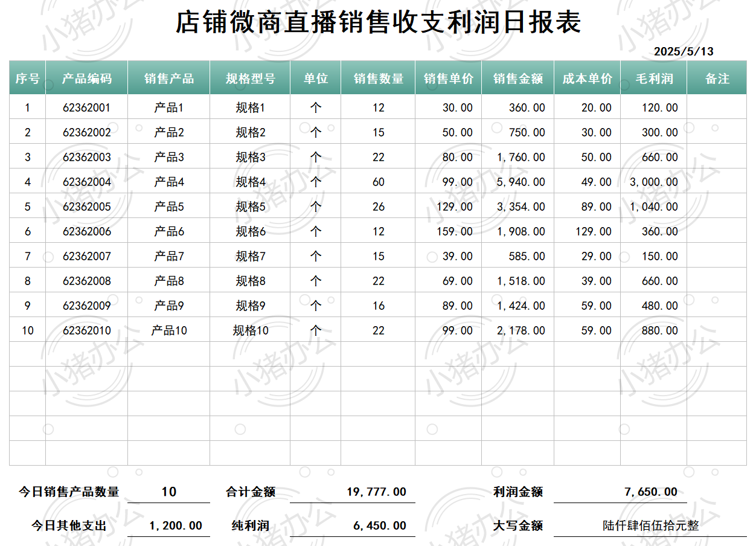Screen dimensions: 756x546
Task: Select the 备注 column header
Action: tap(717, 78)
